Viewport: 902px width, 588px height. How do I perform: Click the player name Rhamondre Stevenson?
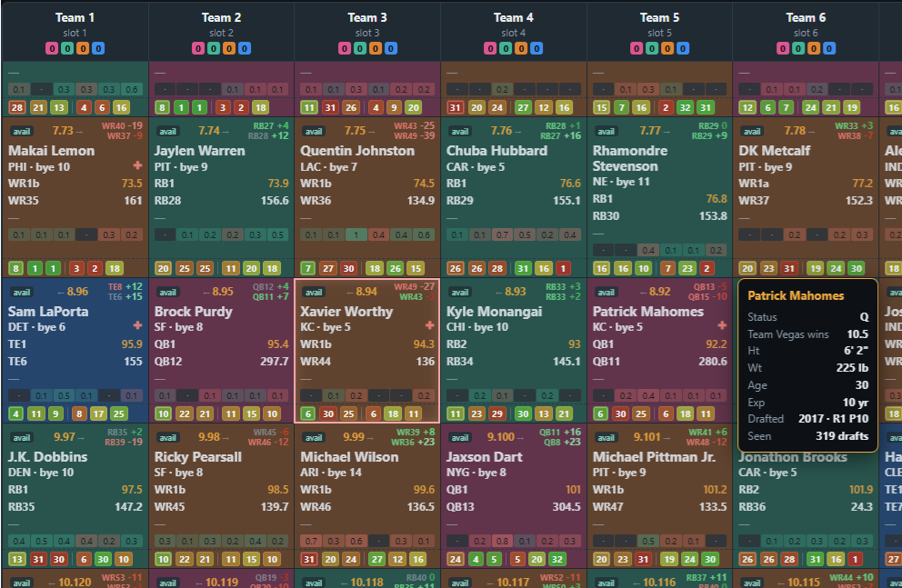click(630, 158)
